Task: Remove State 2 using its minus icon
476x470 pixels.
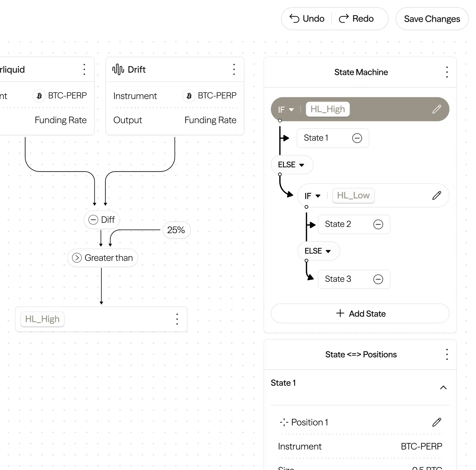Action: pyautogui.click(x=378, y=224)
